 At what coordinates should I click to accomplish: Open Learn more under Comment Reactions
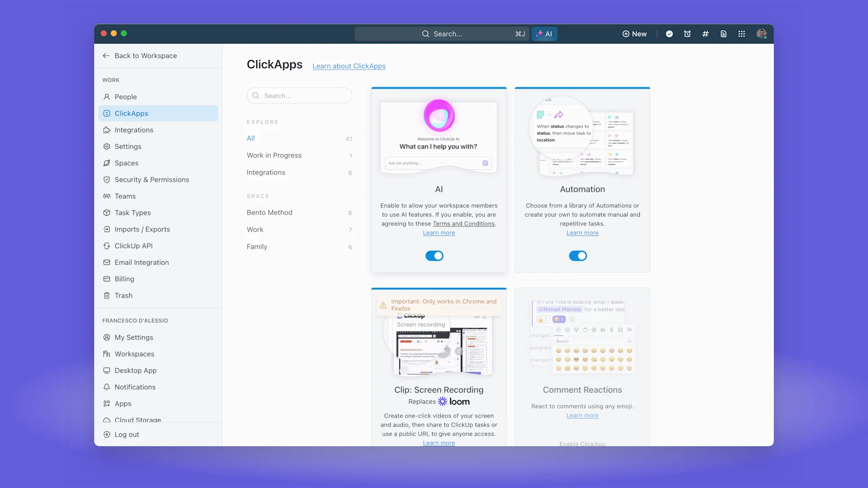[582, 415]
